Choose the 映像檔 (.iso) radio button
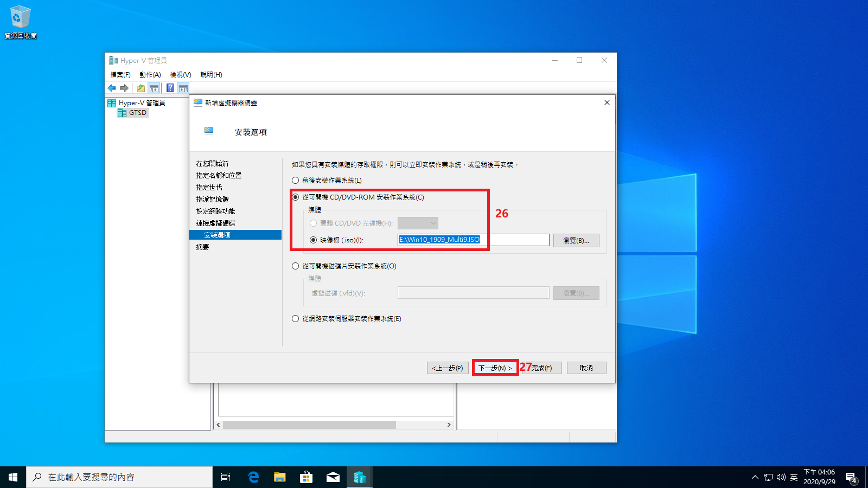868x488 pixels. point(314,240)
